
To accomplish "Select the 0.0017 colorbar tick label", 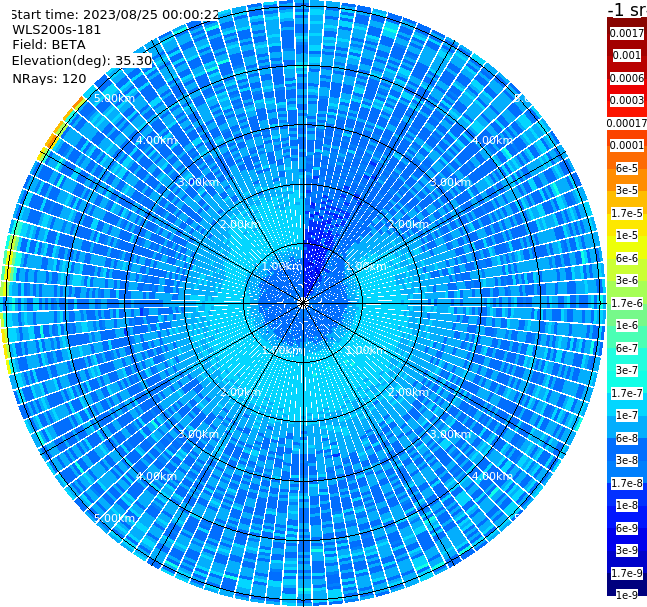I will pyautogui.click(x=627, y=33).
